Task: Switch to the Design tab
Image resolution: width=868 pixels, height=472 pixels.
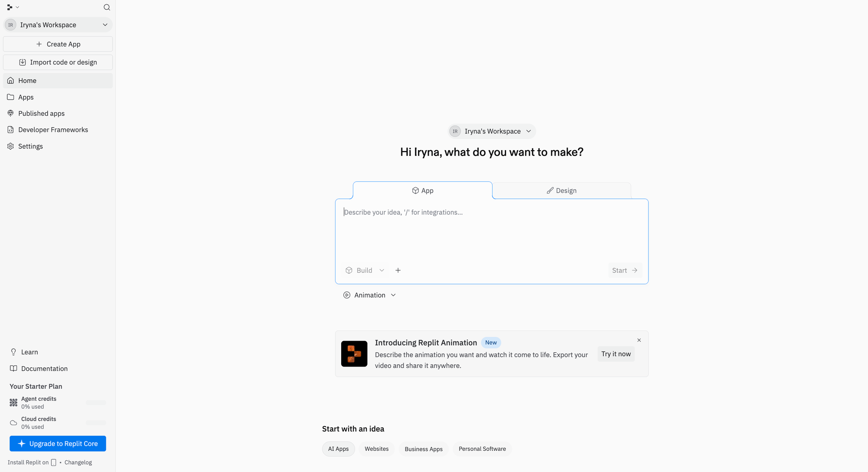Action: click(561, 190)
